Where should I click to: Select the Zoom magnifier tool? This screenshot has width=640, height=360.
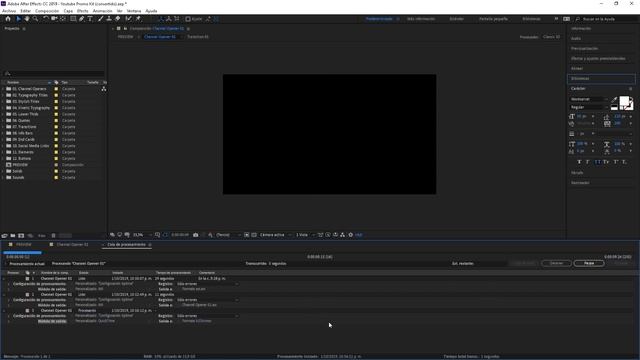click(x=36, y=19)
